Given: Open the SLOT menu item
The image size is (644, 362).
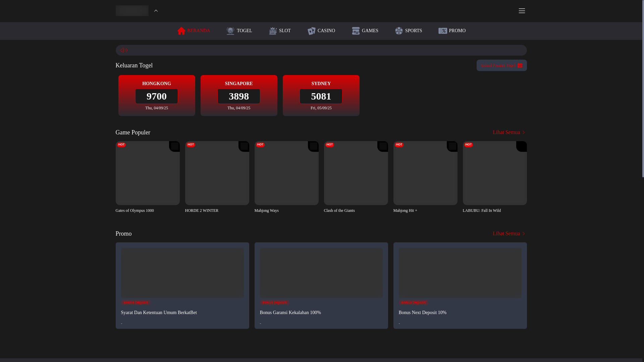Looking at the screenshot, I should click(280, 31).
